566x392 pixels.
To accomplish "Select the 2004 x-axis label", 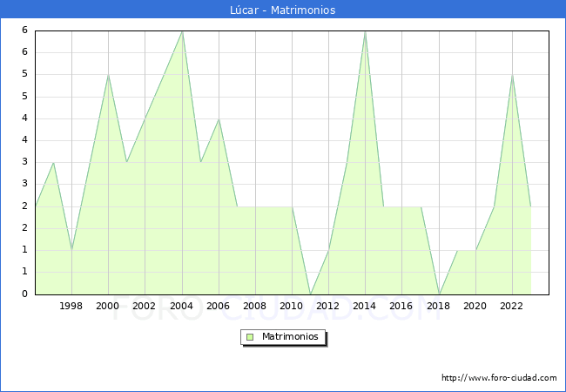I will [x=181, y=306].
